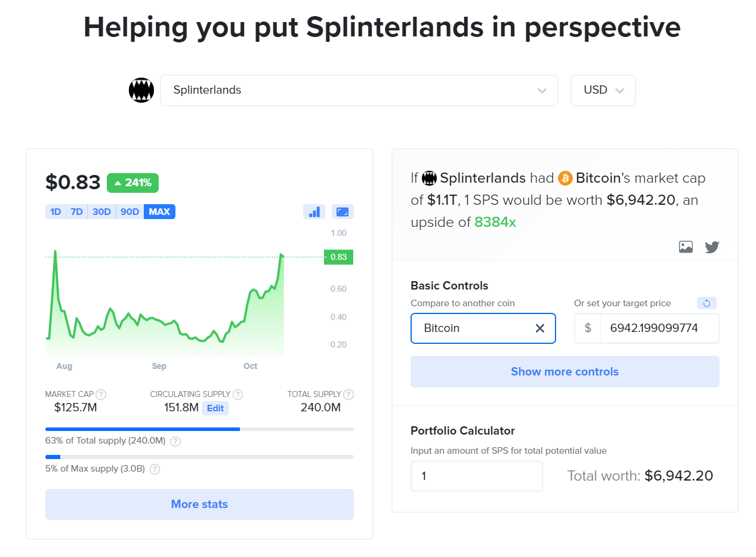Select the 1D chart range
This screenshot has height=557, width=756.
55,212
